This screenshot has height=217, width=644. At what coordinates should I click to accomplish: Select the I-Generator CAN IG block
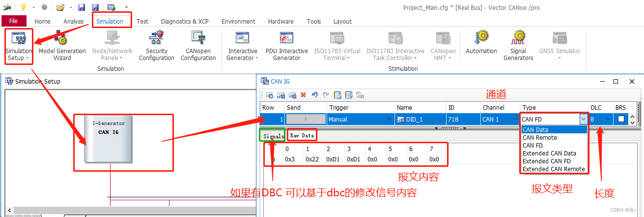click(x=109, y=139)
